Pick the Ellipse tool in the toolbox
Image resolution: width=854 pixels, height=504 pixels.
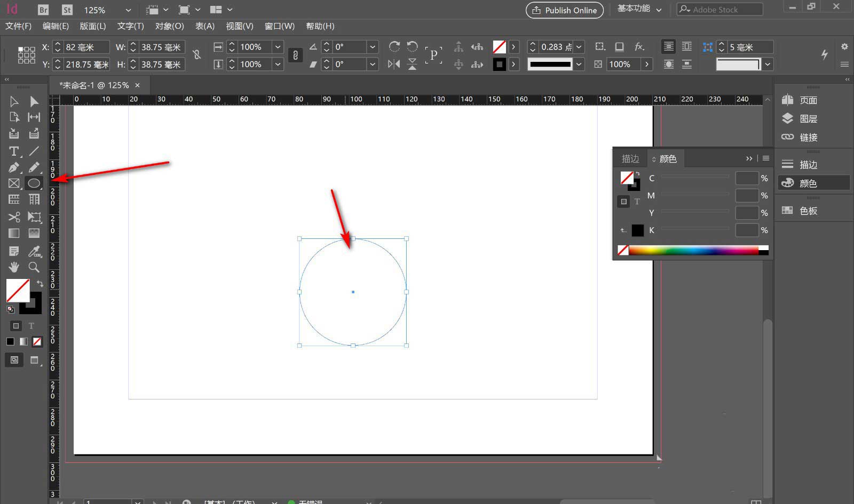(x=34, y=183)
